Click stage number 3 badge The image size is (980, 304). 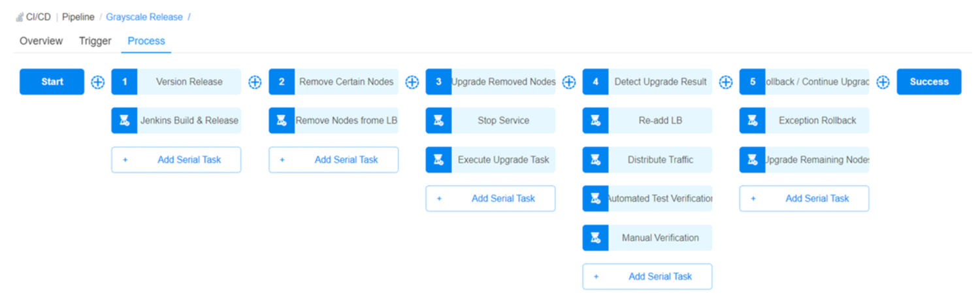[x=438, y=82]
